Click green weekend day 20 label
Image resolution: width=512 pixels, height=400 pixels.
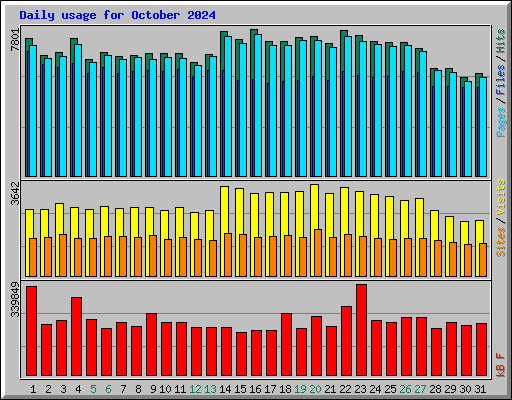[x=315, y=389]
